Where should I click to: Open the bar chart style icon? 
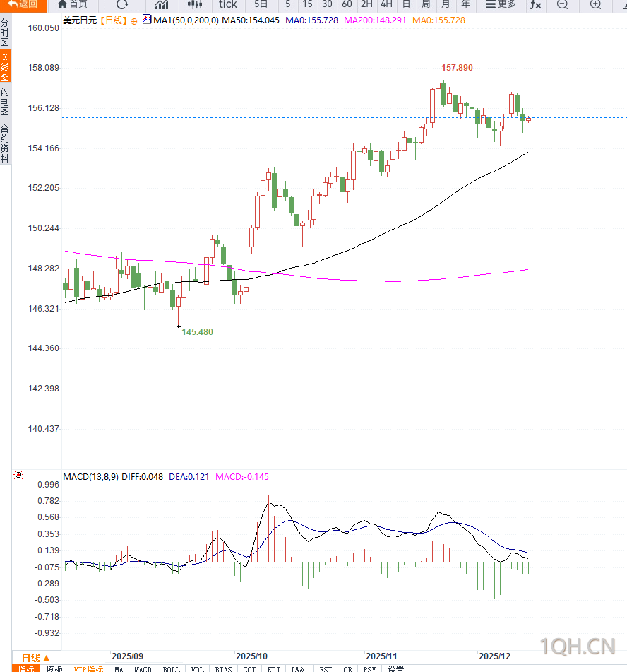162,4
